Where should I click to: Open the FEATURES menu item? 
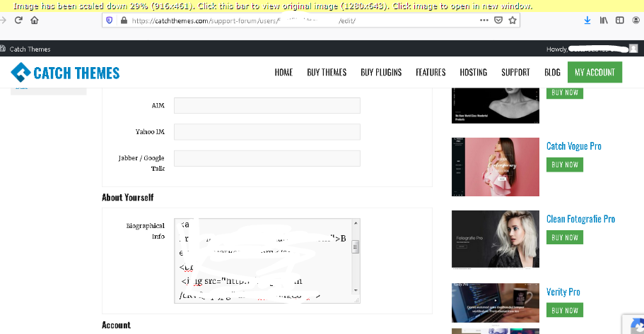click(431, 73)
